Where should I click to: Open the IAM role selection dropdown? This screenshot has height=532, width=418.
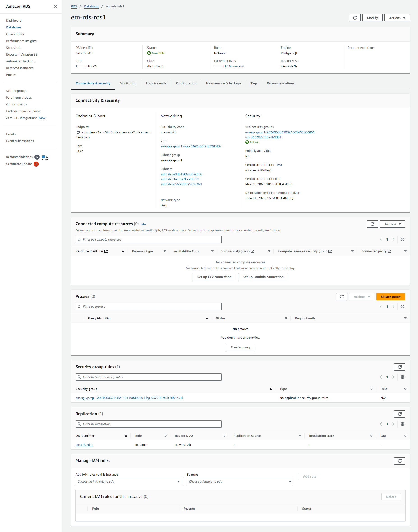(129, 481)
